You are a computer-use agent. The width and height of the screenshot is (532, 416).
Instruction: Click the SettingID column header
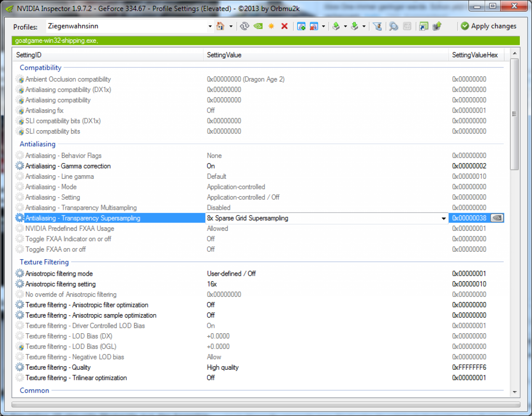tap(108, 55)
